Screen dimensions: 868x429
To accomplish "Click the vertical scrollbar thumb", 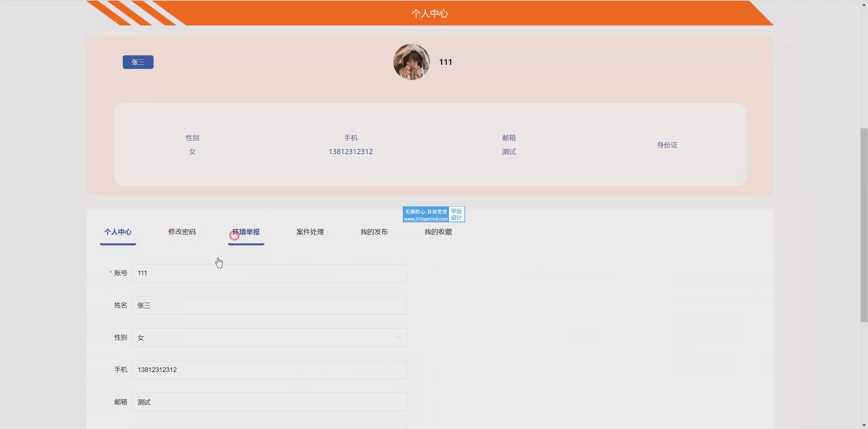I will coord(864,225).
